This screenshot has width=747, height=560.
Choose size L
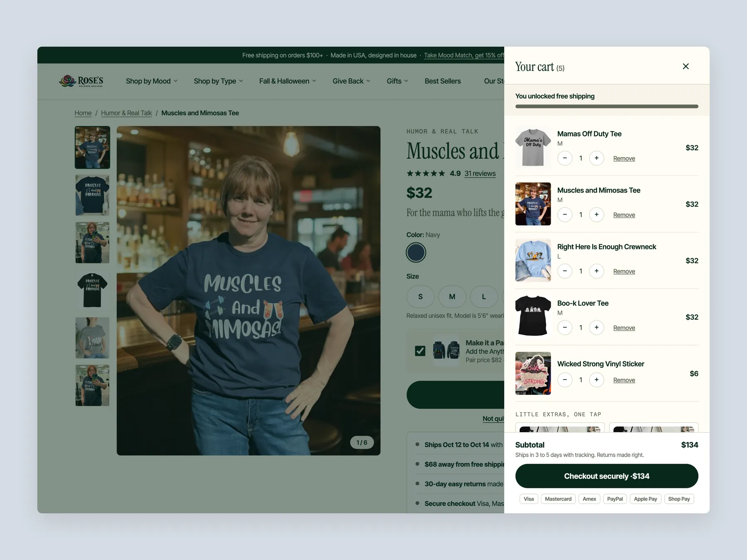(x=483, y=297)
